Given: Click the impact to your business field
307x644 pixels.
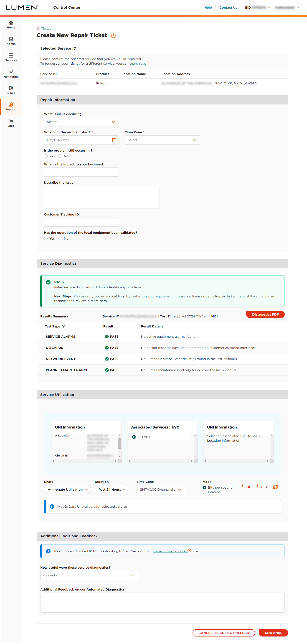Looking at the screenshot, I should (x=81, y=172).
